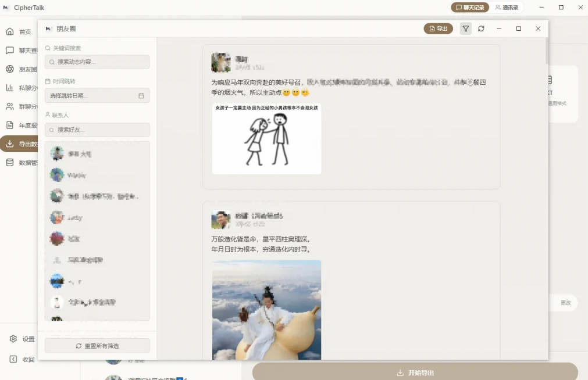588x380 pixels.
Task: Open the gourd-riding photo thumbnail
Action: click(266, 311)
